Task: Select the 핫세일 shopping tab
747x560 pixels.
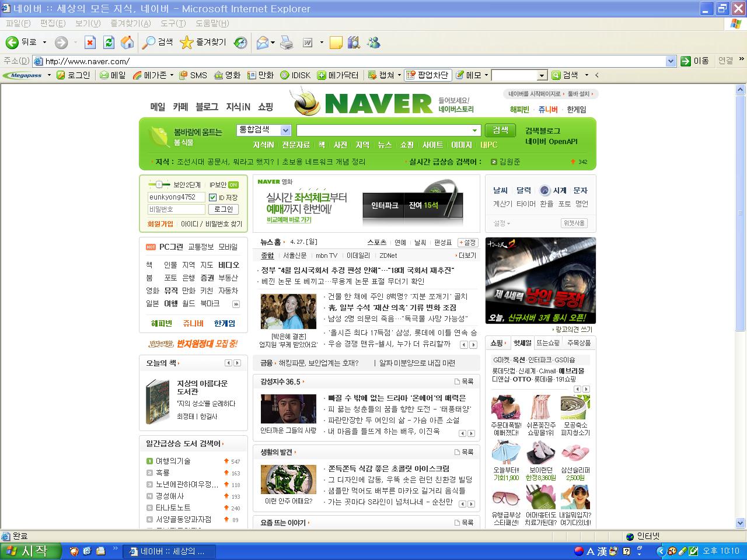Action: [x=522, y=343]
